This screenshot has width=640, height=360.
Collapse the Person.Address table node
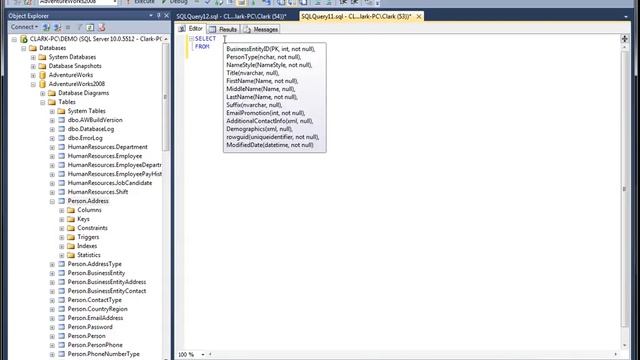pyautogui.click(x=52, y=201)
